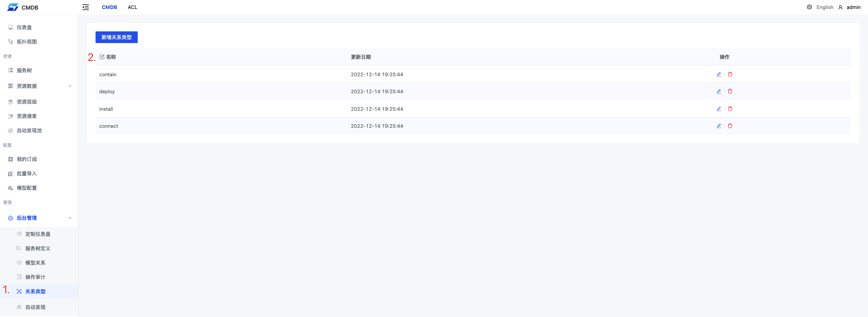
Task: Delete the deploy relation type
Action: coord(730,91)
